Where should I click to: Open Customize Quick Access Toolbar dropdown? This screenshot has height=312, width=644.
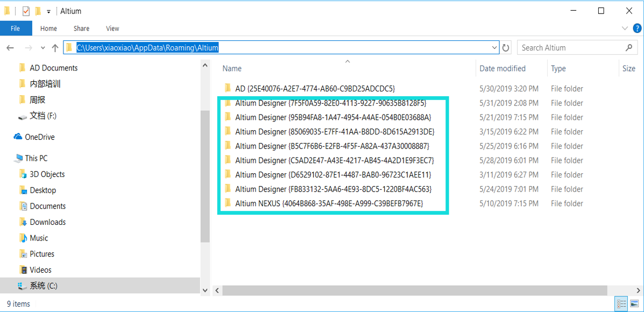[x=49, y=11]
